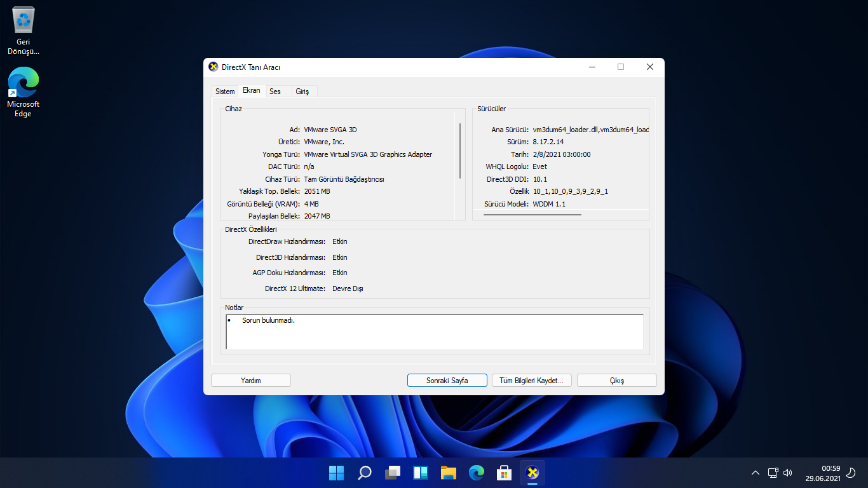
Task: Click 'VMware Virtual SVGA 3D Graphics Adapter'
Action: (368, 154)
